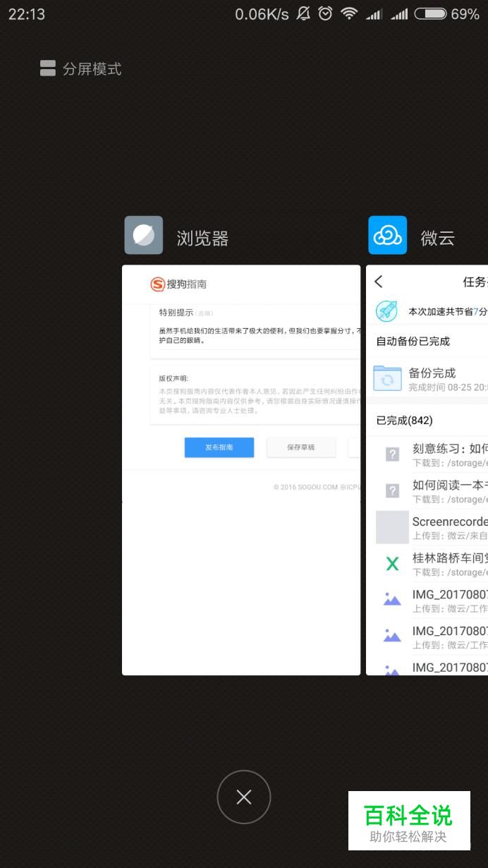488x868 pixels.
Task: Open the Browser app icon
Action: point(144,235)
